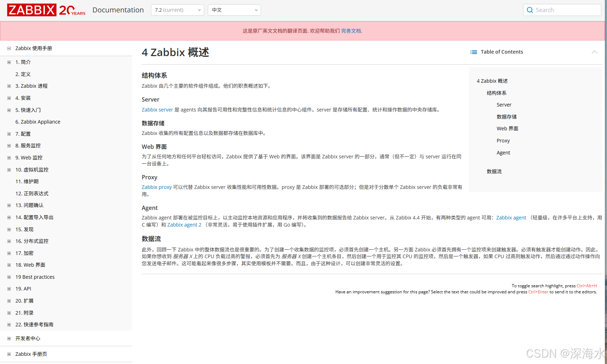This screenshot has width=607, height=364.
Task: Expand the 9. Web 监控 node
Action: click(x=9, y=158)
